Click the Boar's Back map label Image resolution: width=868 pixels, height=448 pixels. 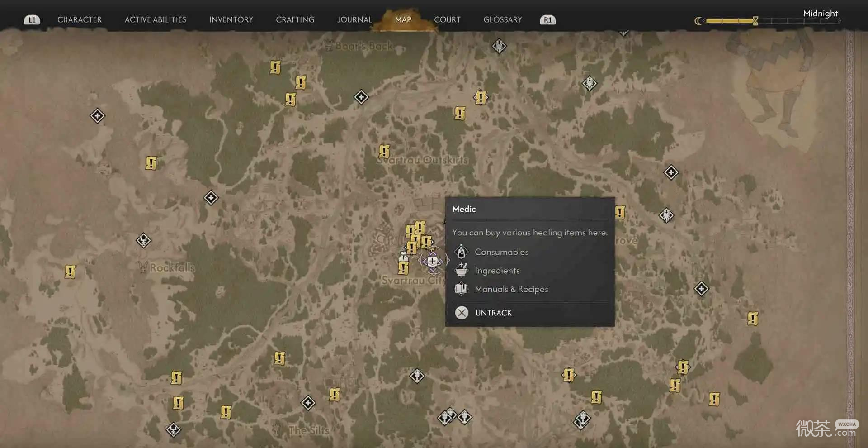[364, 46]
